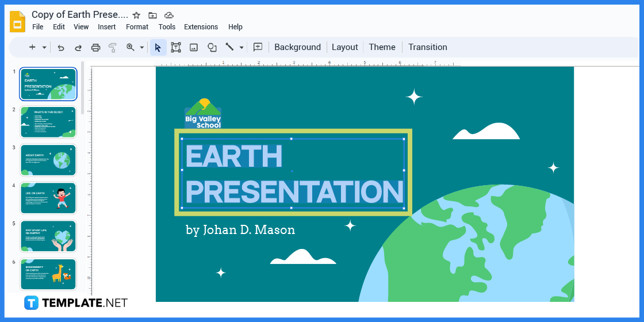Expand the new slide layout dropdown arrow
Image resolution: width=644 pixels, height=322 pixels.
coord(44,48)
